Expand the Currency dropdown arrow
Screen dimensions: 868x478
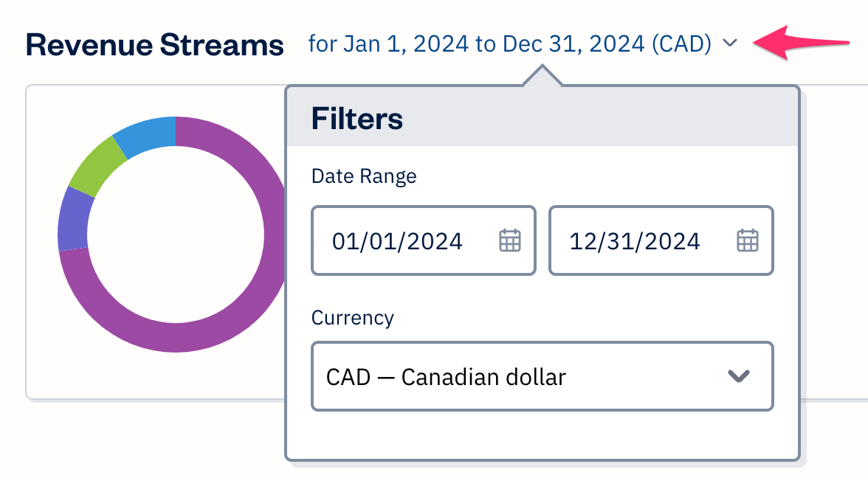pyautogui.click(x=739, y=376)
